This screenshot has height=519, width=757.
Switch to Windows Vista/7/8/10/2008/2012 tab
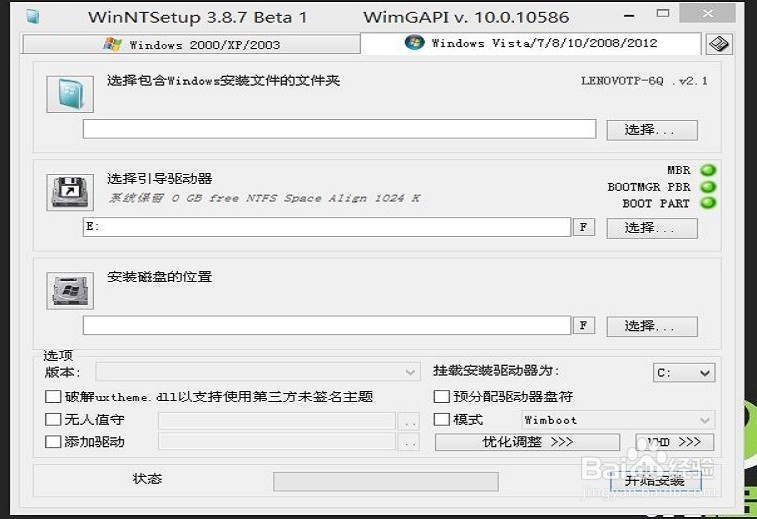pyautogui.click(x=531, y=43)
